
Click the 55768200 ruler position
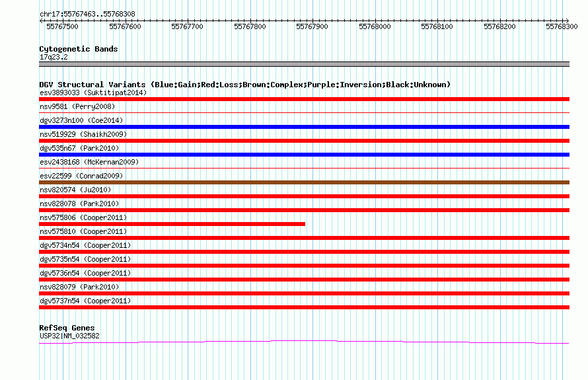499,26
